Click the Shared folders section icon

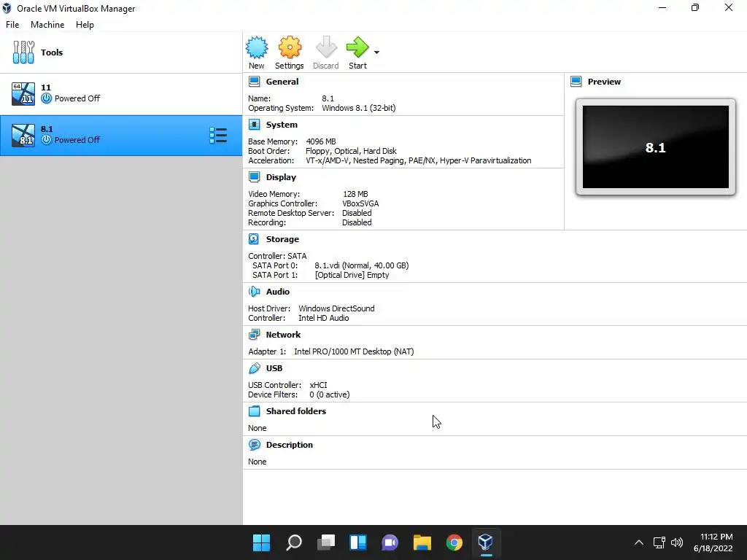point(255,411)
